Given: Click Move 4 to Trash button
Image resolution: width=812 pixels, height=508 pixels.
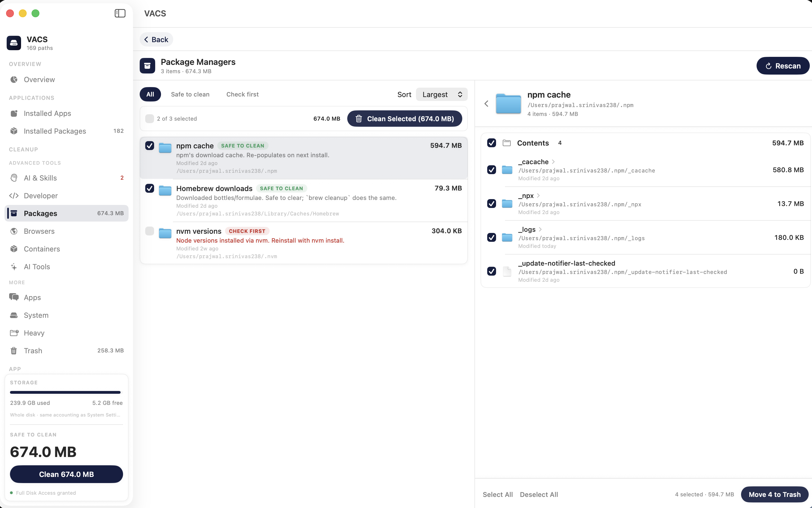Looking at the screenshot, I should 774,495.
